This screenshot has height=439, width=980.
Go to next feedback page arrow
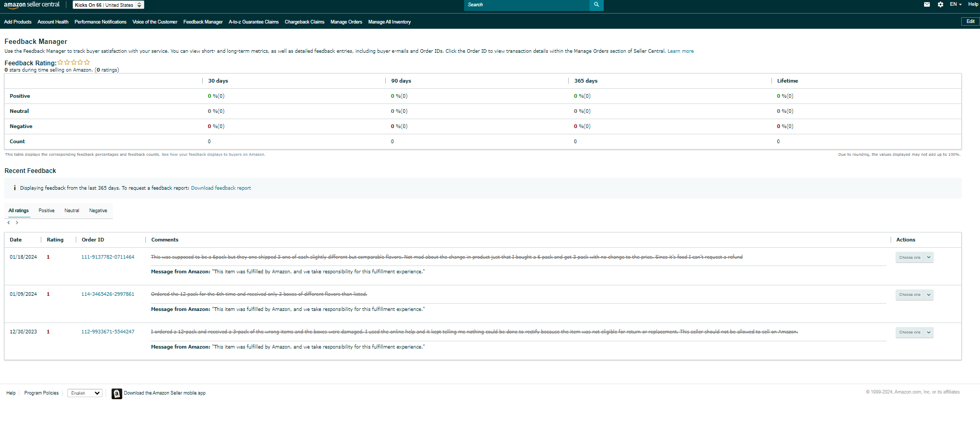pyautogui.click(x=17, y=223)
